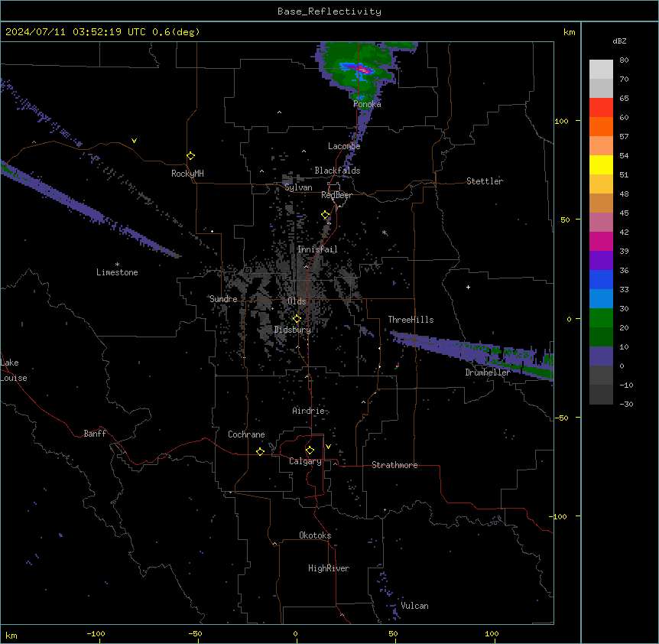Click the Lacombe town label
Viewport: 659px width, 644px height.
pos(344,146)
